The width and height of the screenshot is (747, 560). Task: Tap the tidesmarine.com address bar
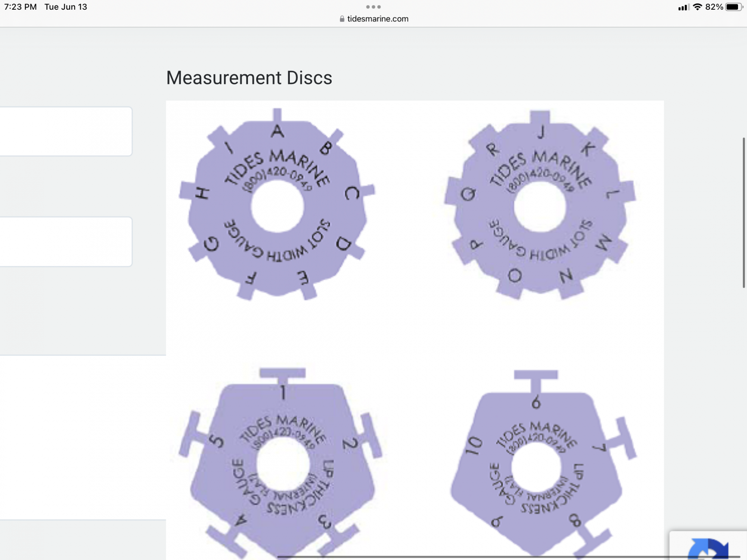coord(374,19)
